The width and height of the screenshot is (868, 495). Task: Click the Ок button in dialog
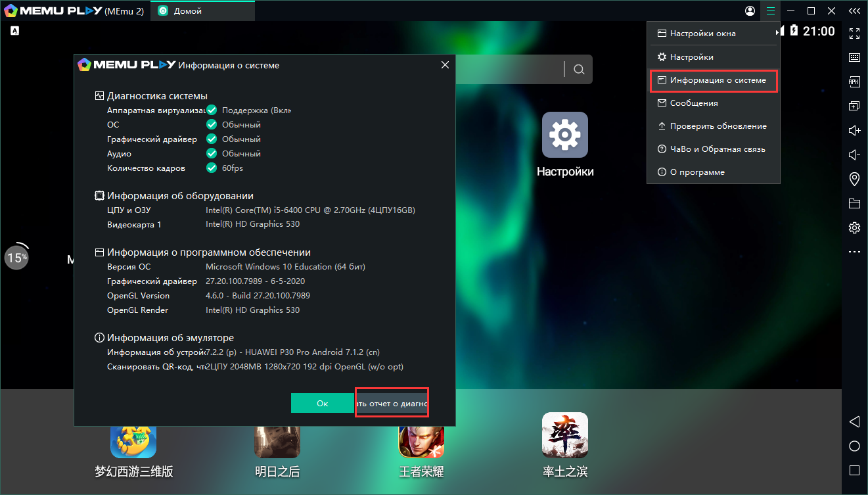point(322,403)
